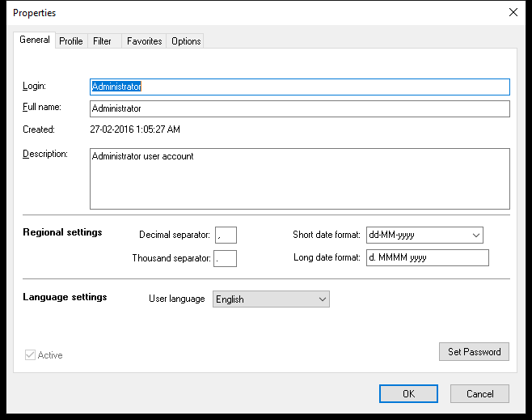This screenshot has height=420, width=532.
Task: Focus the Decimal separator field
Action: pos(226,235)
